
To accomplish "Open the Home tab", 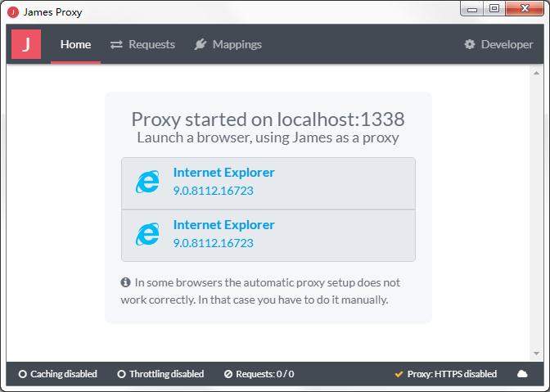I will pyautogui.click(x=75, y=44).
